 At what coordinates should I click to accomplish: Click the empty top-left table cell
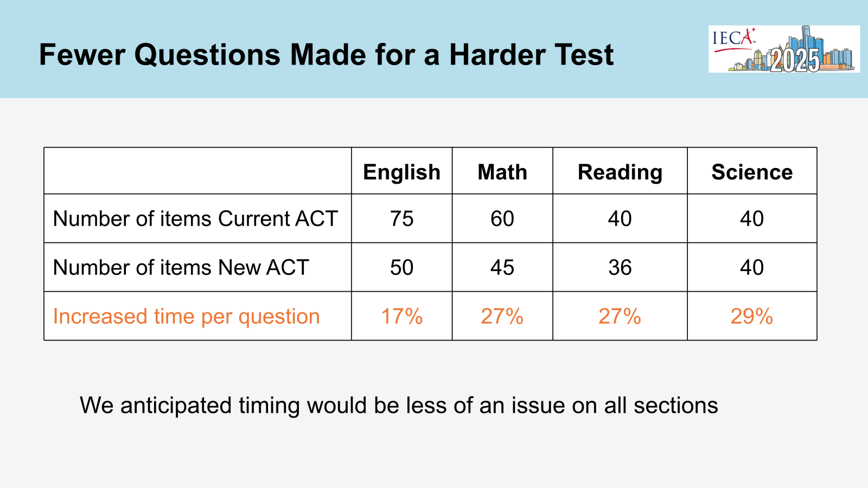(x=197, y=171)
